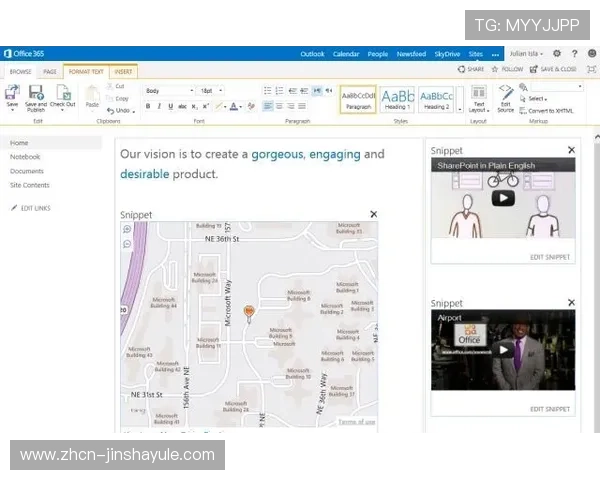Toggle italic formatting
The image size is (600, 480).
click(x=159, y=106)
